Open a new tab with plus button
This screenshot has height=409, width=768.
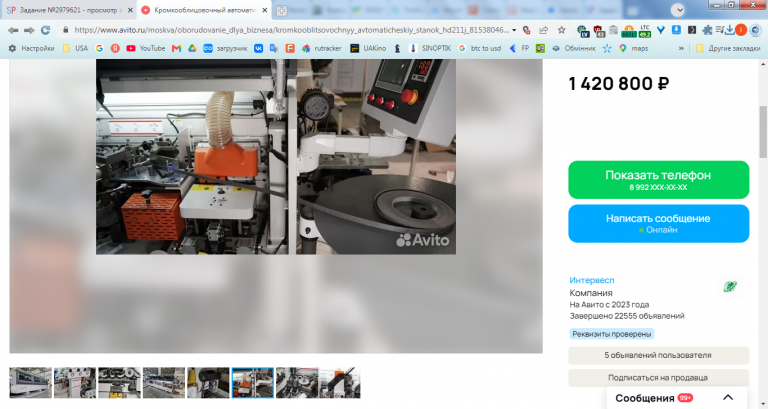pos(281,10)
